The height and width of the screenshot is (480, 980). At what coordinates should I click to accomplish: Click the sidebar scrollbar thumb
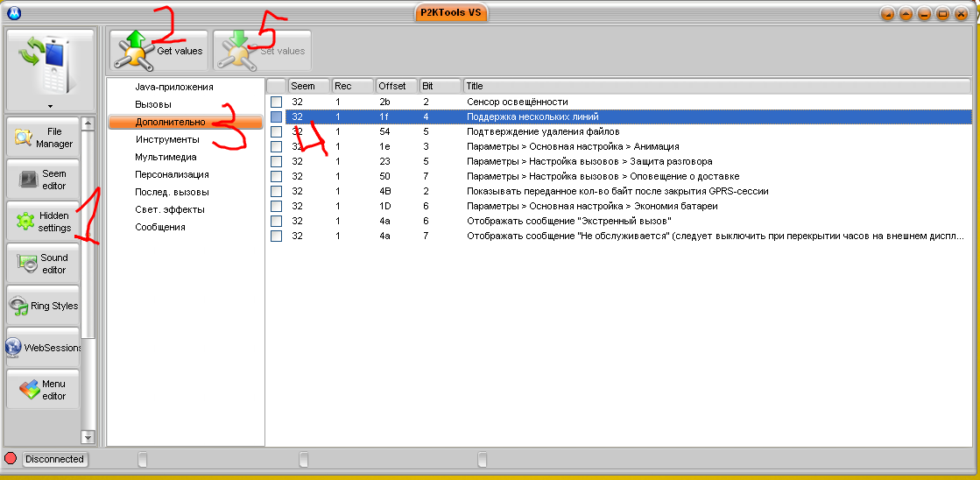pyautogui.click(x=88, y=233)
